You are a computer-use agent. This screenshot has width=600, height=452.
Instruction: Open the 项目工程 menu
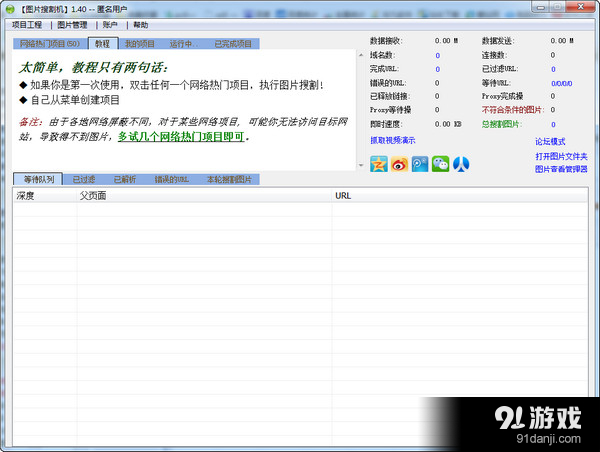[27, 25]
